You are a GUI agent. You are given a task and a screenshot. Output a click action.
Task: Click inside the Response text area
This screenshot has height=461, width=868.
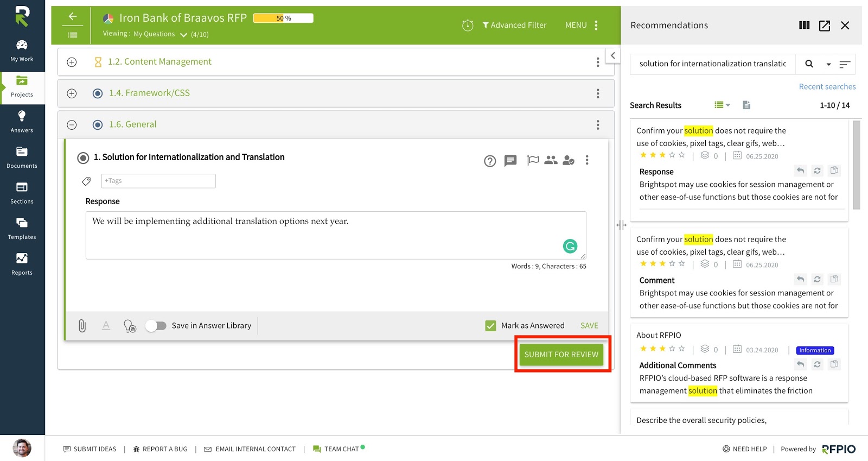pos(336,235)
